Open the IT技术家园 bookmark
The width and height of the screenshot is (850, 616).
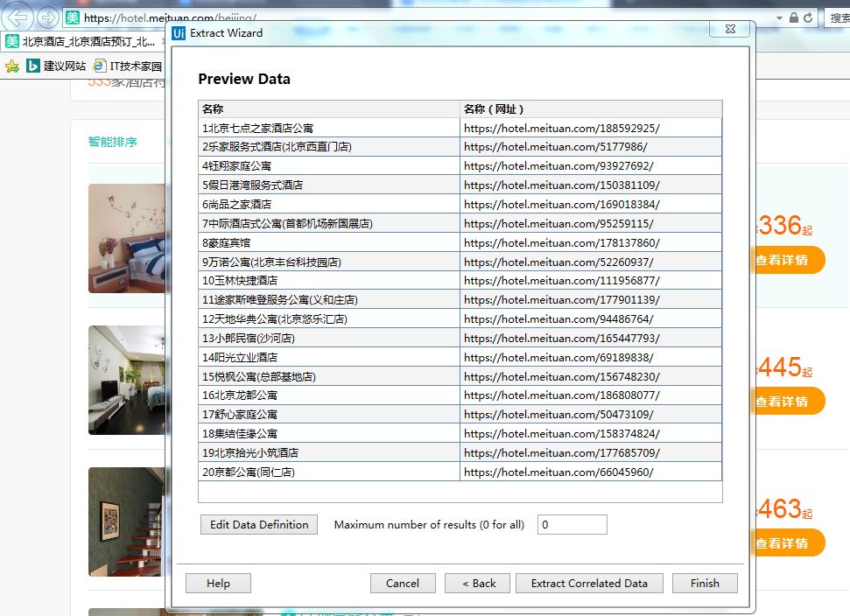(128, 66)
